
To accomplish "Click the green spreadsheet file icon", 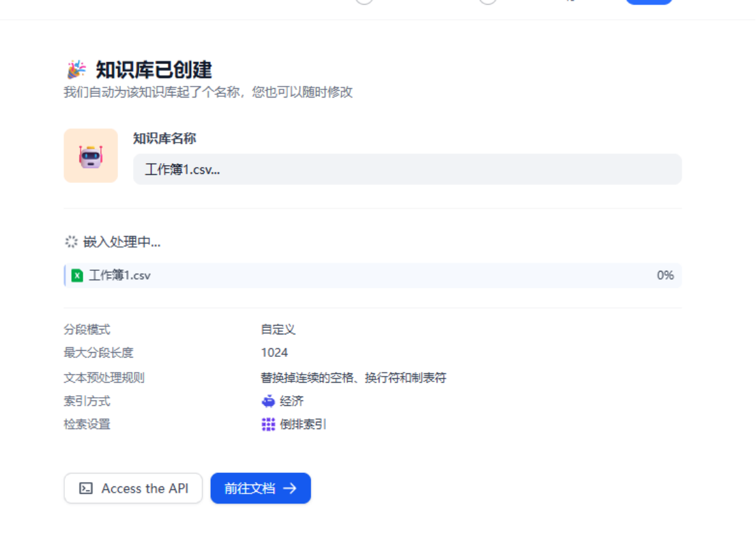I will coord(77,276).
